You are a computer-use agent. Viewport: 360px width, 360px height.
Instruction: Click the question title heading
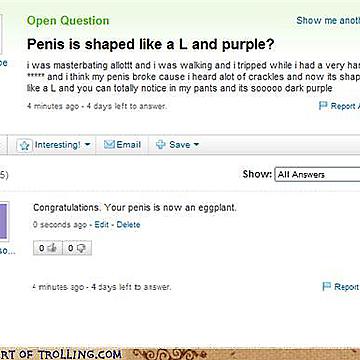[x=150, y=44]
